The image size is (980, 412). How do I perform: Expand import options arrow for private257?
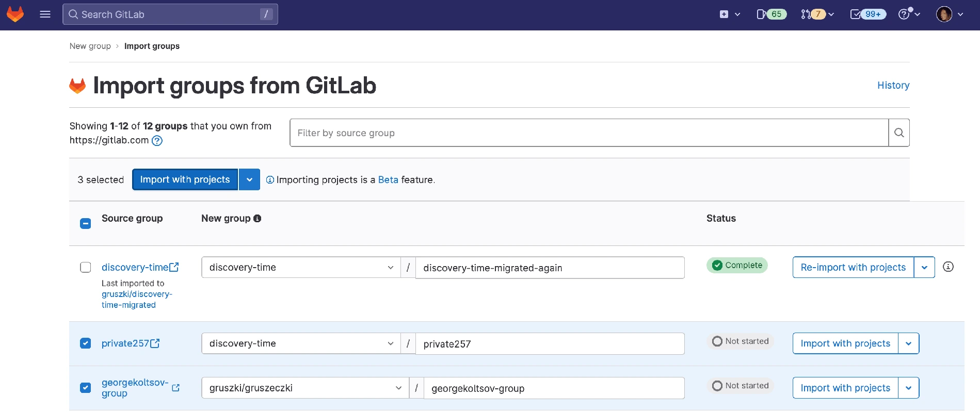(x=908, y=343)
